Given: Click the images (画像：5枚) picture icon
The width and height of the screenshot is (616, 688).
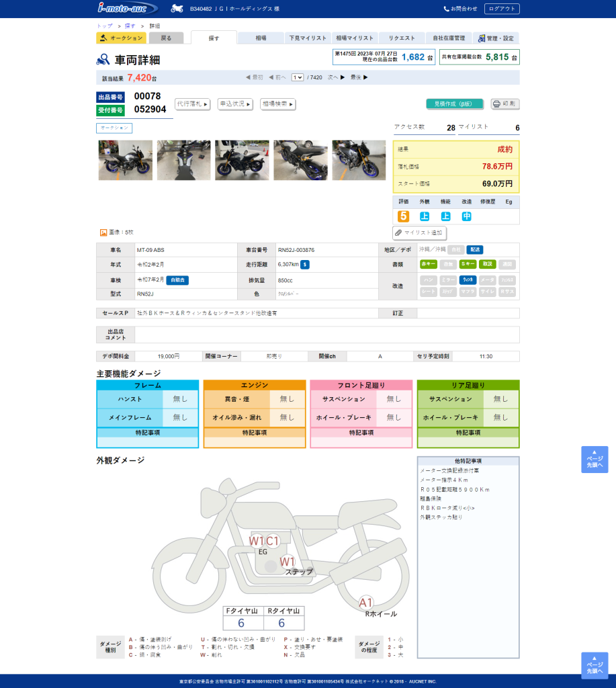Looking at the screenshot, I should tap(103, 232).
